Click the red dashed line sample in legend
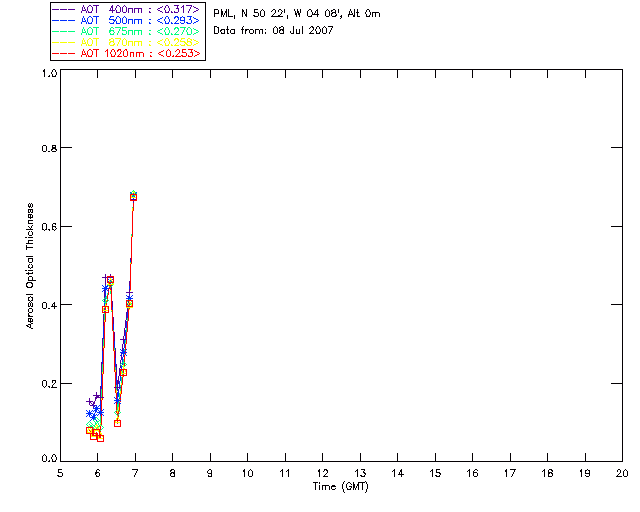 64,53
